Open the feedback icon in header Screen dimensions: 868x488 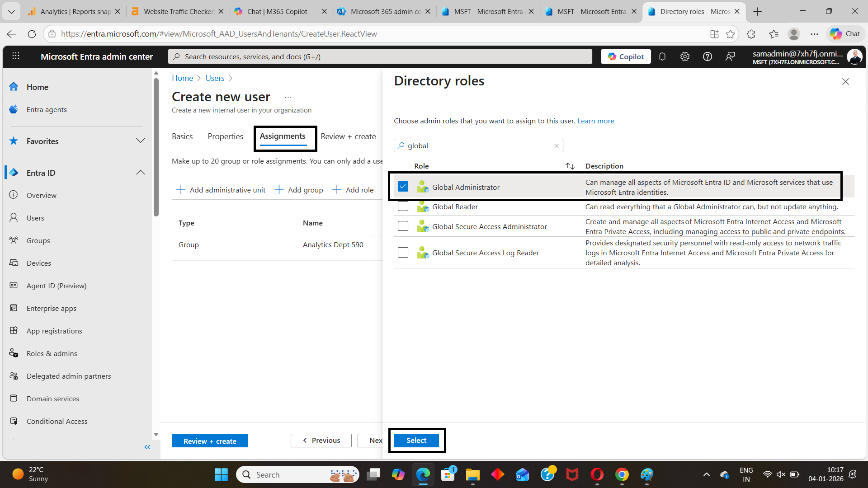[x=730, y=56]
